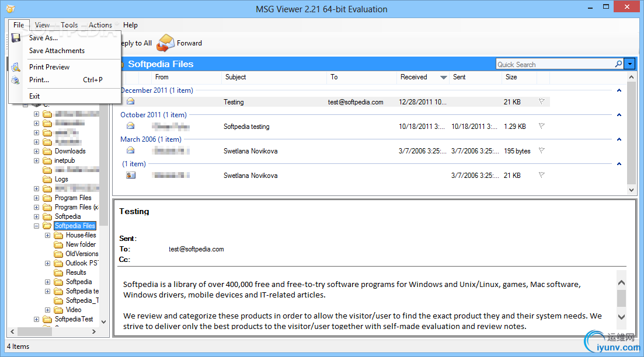
Task: Open the Quick Search dropdown arrow
Action: (x=629, y=64)
